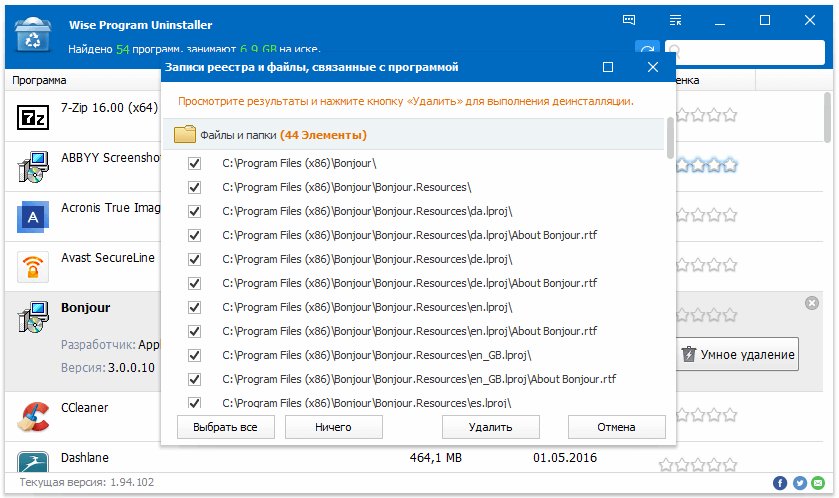Image resolution: width=839 pixels, height=498 pixels.
Task: Click path text C:\Program Files (x86)\Bonjour\
Action: (299, 163)
